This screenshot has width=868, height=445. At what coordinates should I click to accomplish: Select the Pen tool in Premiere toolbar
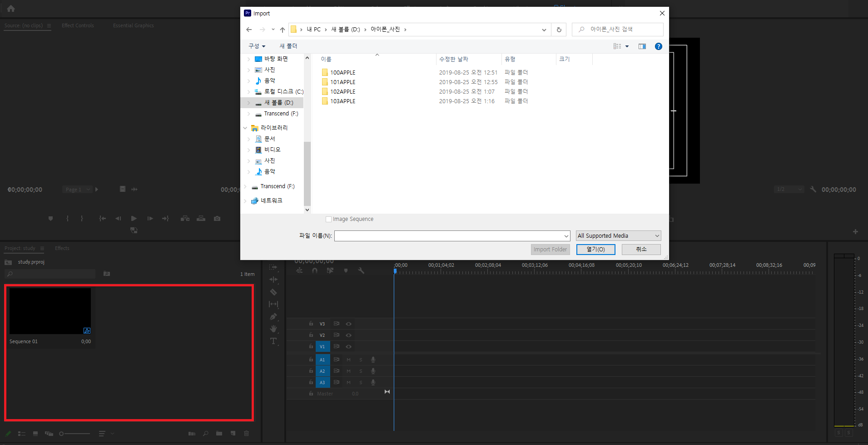[273, 316]
